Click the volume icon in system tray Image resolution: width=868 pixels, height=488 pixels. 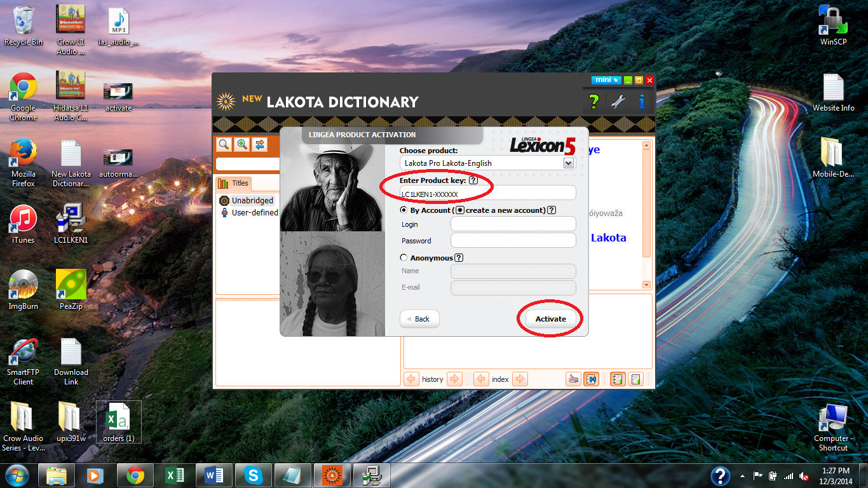coord(804,476)
